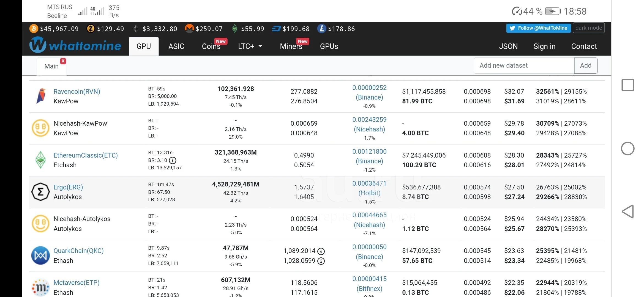644x297 pixels.
Task: Open the Ravencoin(RVN) coin link
Action: tap(77, 92)
